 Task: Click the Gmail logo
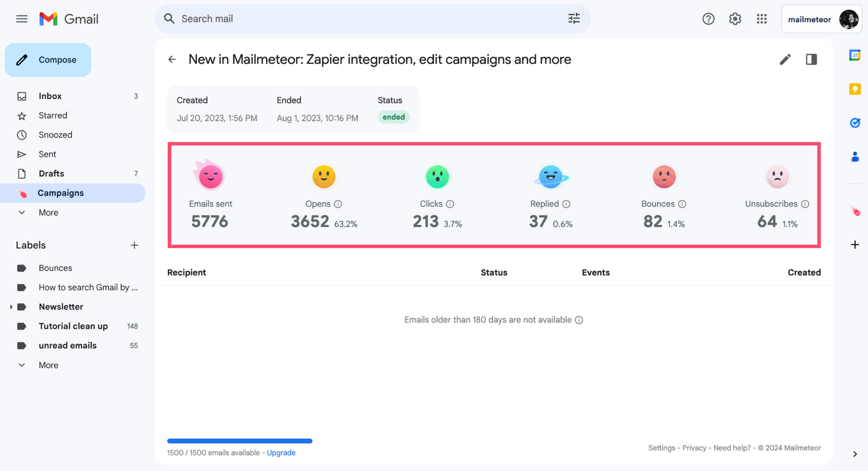pyautogui.click(x=68, y=19)
